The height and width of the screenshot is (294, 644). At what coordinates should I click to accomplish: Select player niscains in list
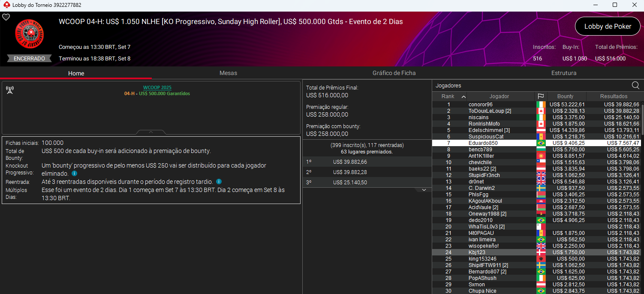536,117
